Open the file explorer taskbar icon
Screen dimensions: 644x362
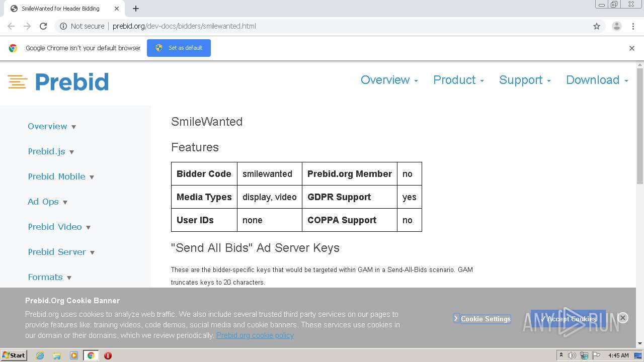pyautogui.click(x=57, y=355)
